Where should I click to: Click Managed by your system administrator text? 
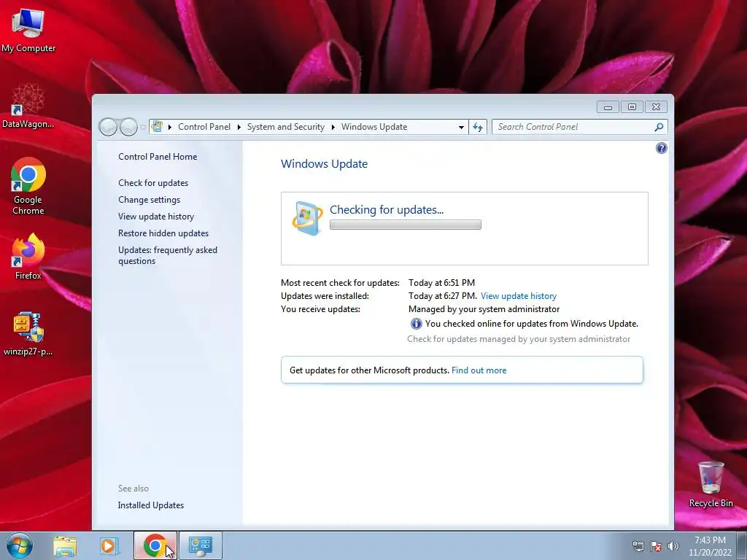point(484,309)
